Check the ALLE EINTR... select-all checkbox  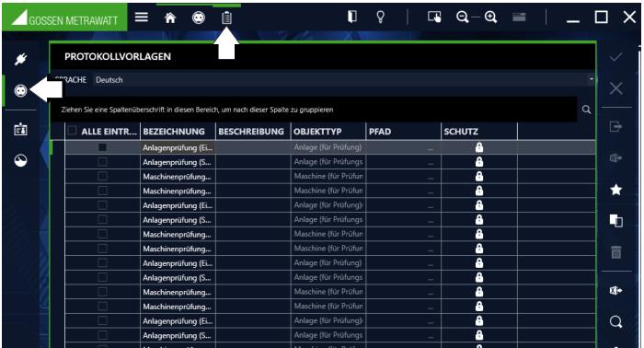pos(72,131)
